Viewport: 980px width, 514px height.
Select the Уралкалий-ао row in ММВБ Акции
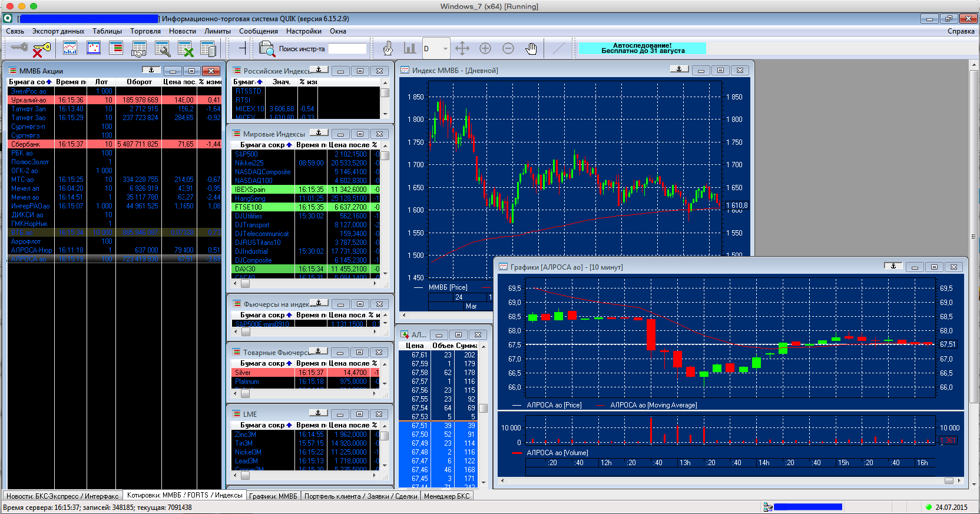point(114,100)
